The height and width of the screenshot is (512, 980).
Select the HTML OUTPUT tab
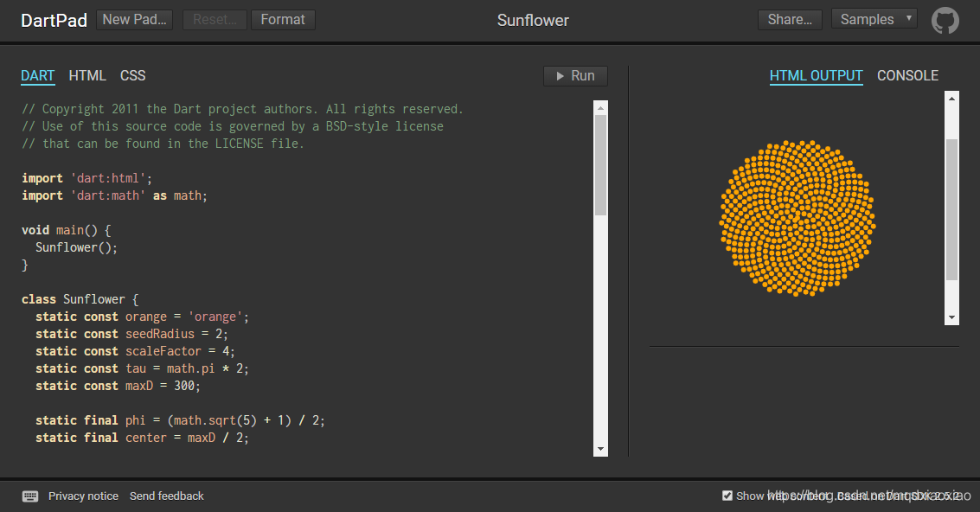[x=817, y=75]
